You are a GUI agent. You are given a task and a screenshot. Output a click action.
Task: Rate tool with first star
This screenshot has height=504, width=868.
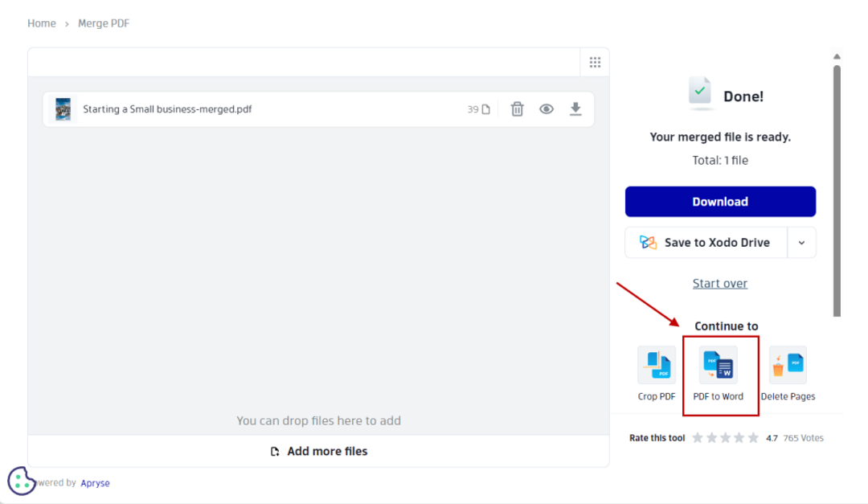(x=698, y=438)
